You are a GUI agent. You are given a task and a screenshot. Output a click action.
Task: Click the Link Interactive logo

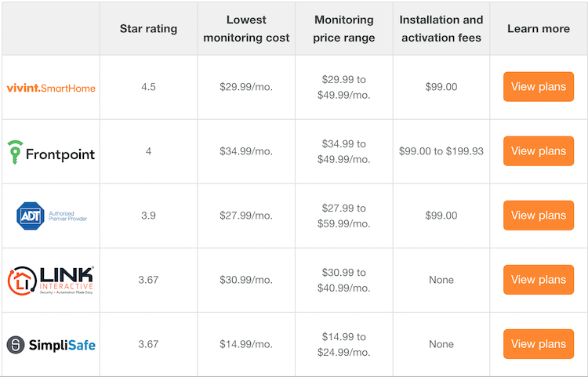click(x=51, y=280)
